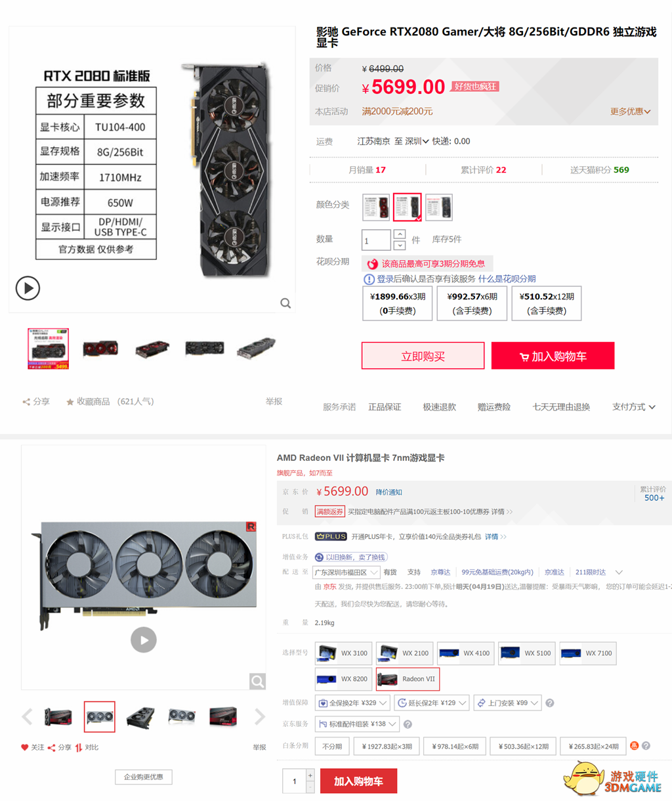The image size is (672, 801).
Task: Select the 不分期 payment option
Action: point(332,746)
